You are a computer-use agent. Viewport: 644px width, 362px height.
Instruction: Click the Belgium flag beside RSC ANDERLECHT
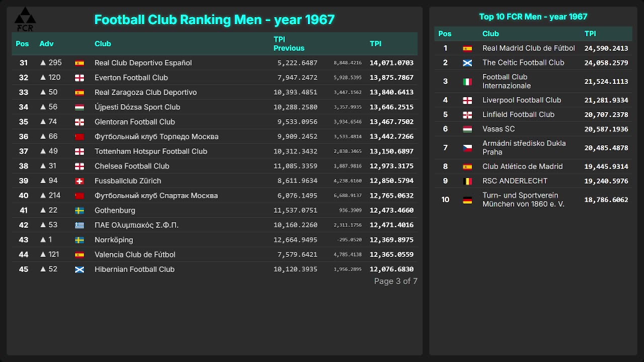pyautogui.click(x=467, y=181)
